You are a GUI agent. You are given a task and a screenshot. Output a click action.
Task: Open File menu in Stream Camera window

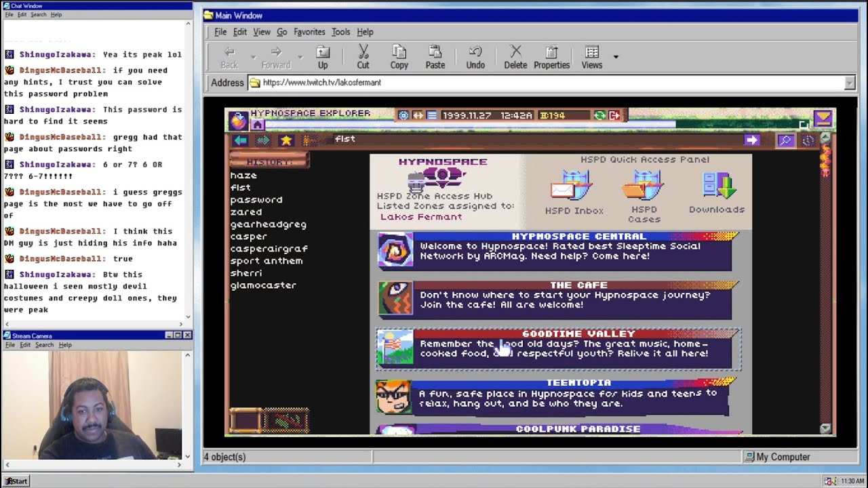[10, 345]
